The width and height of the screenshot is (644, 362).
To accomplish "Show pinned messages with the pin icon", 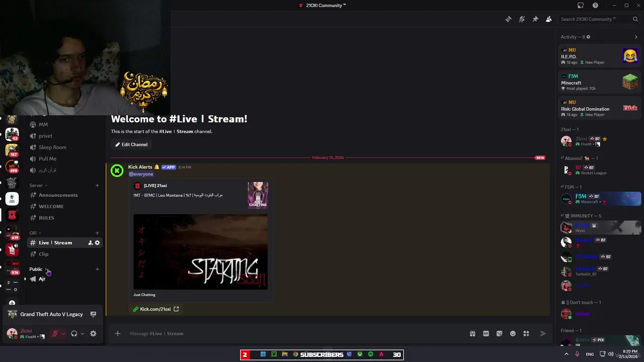I will click(535, 19).
